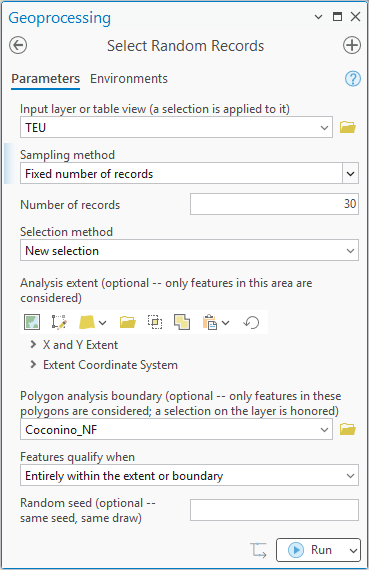Open extent layer dropdown arrow
The width and height of the screenshot is (369, 570).
click(x=103, y=322)
